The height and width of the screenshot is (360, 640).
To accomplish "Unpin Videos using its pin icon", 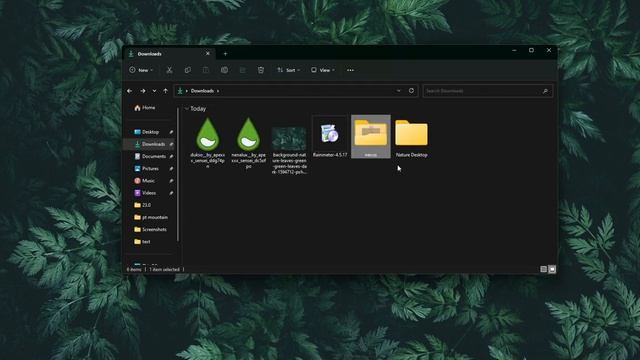I will click(171, 193).
